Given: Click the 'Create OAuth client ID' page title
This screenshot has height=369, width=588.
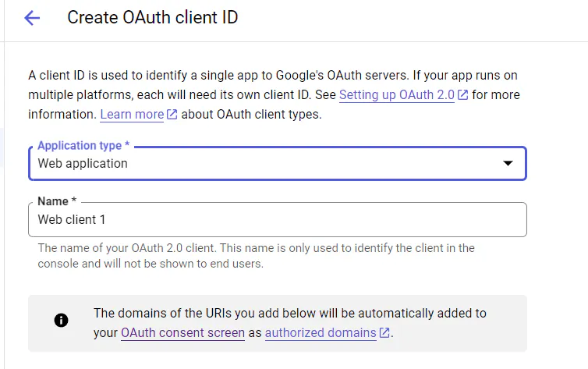Looking at the screenshot, I should coord(152,18).
